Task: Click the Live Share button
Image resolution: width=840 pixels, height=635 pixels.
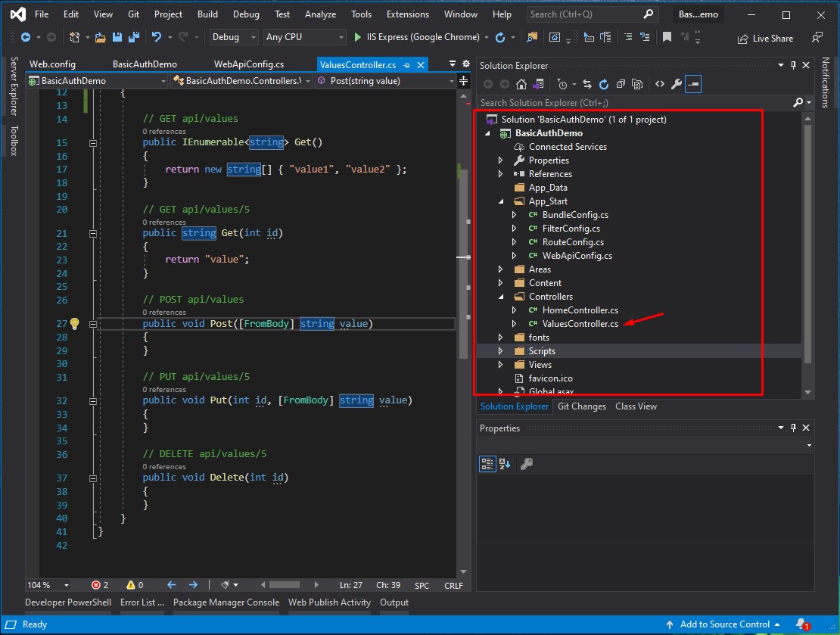Action: (766, 38)
